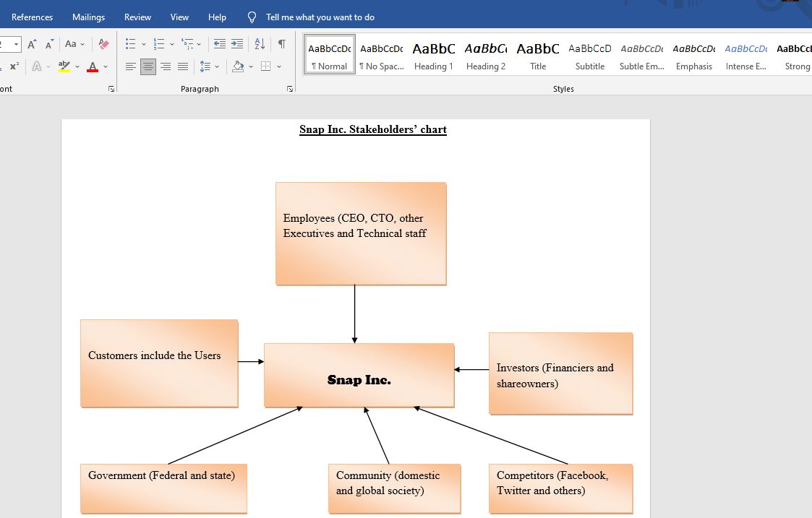Apply the Subtle Emphasis style

(x=641, y=54)
